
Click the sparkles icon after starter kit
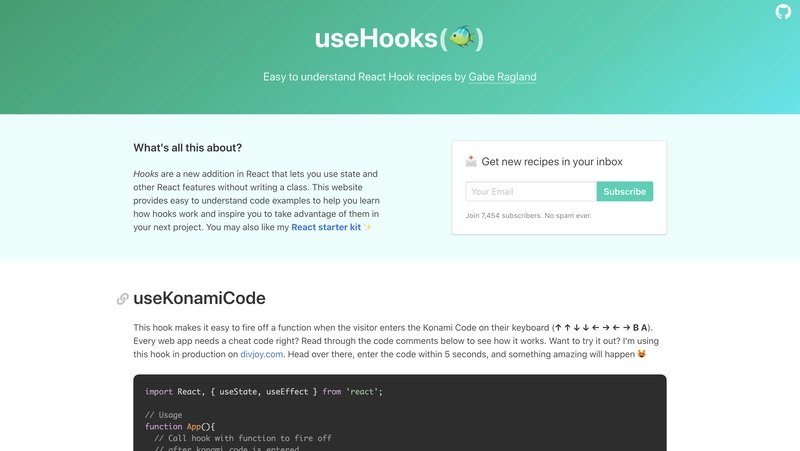pos(368,227)
